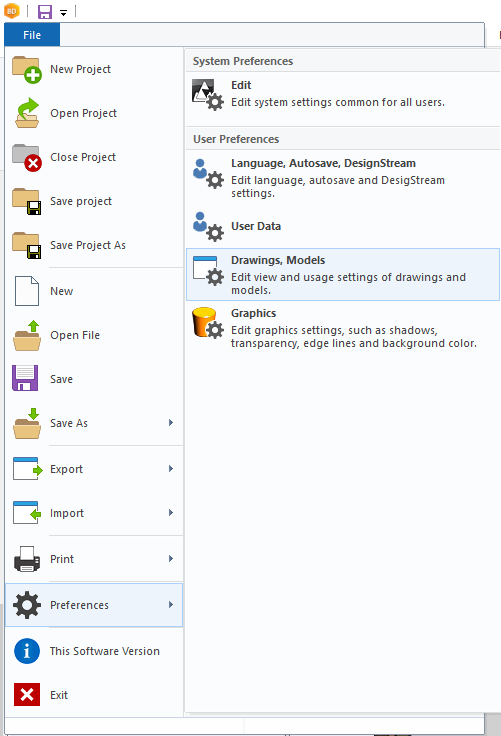Click the Open File box icon
The image size is (501, 736).
(27, 335)
